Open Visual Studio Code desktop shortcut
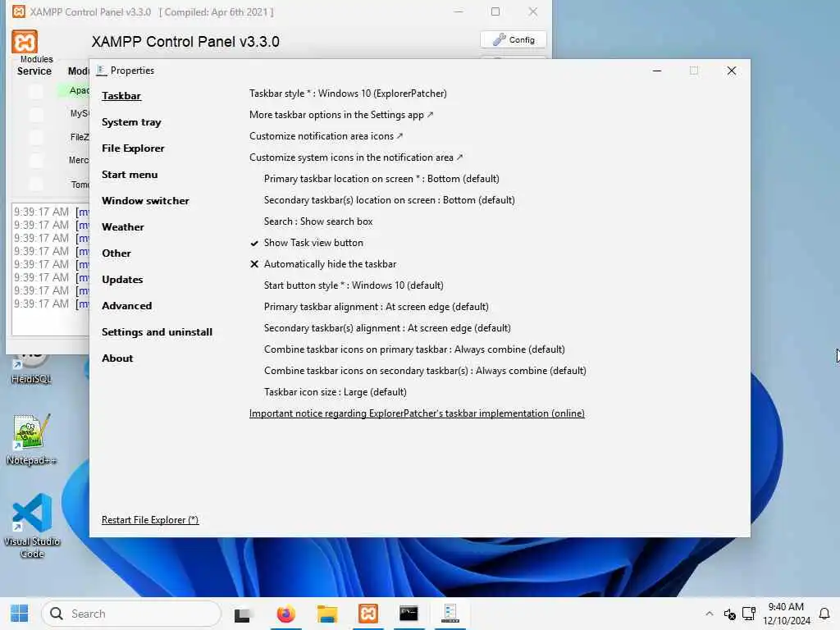This screenshot has height=630, width=840. click(32, 525)
